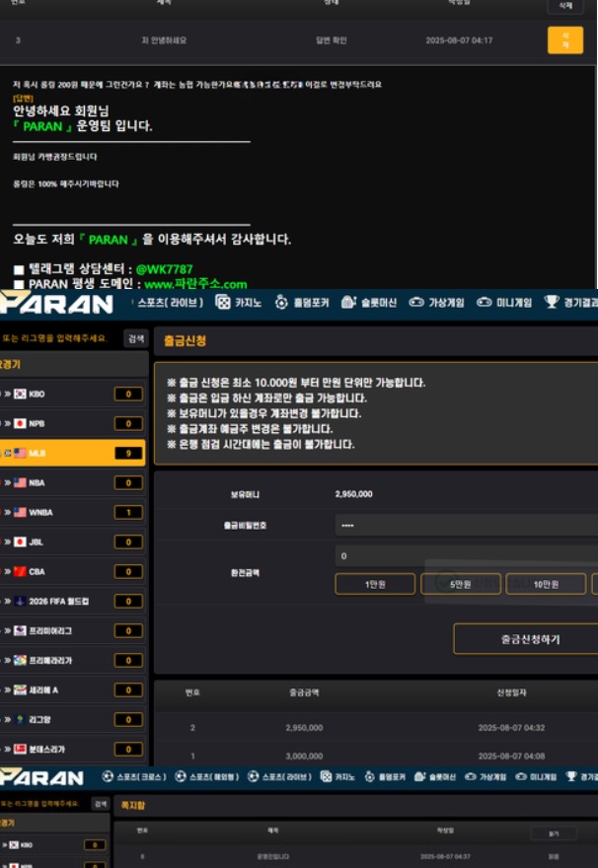Click the orange 삭제 button on the inquiry row
This screenshot has width=598, height=868.
click(564, 39)
